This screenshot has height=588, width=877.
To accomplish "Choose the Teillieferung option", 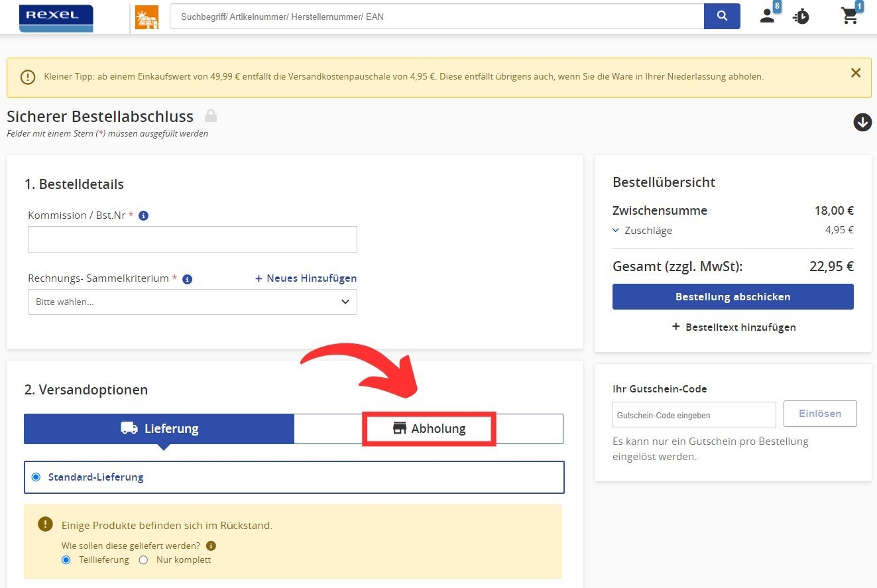I will click(66, 559).
